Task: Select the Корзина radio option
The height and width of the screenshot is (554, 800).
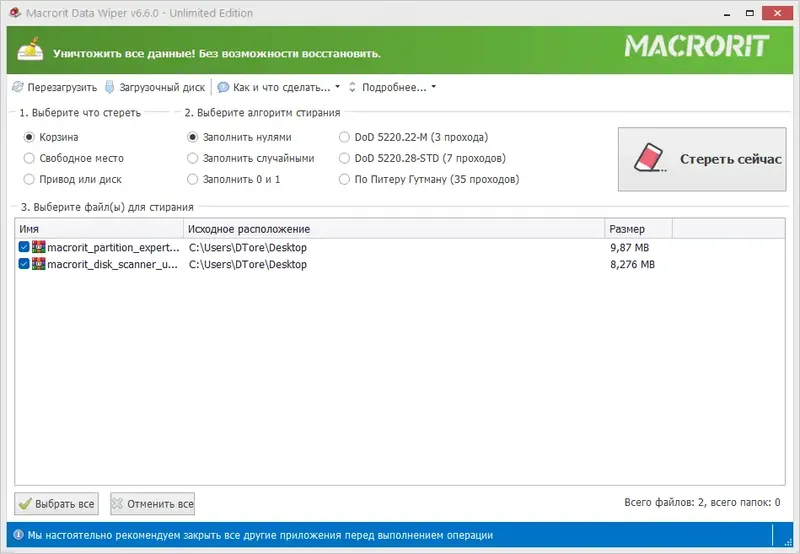Action: tap(29, 137)
